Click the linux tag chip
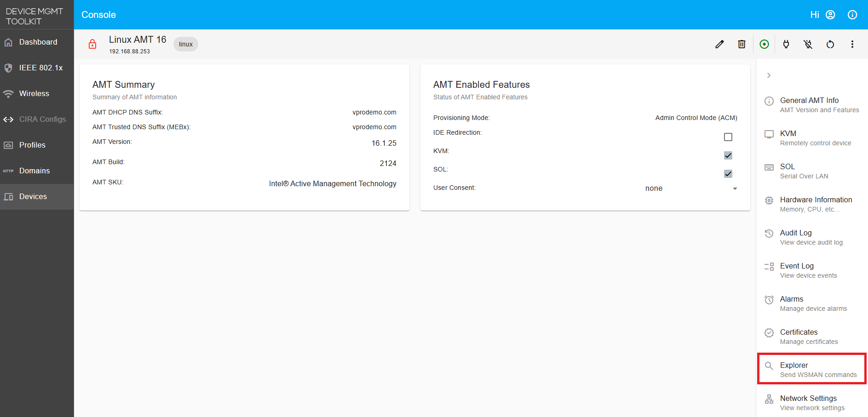 pyautogui.click(x=186, y=44)
